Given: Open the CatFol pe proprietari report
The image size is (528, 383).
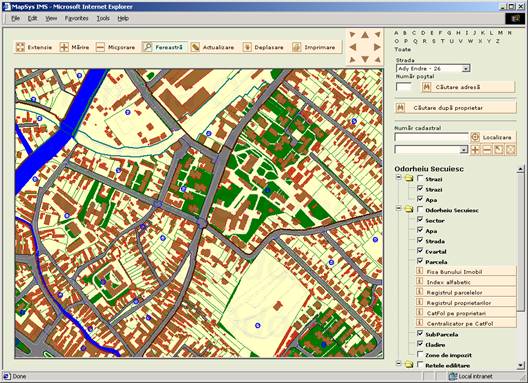Looking at the screenshot, I should 466,313.
